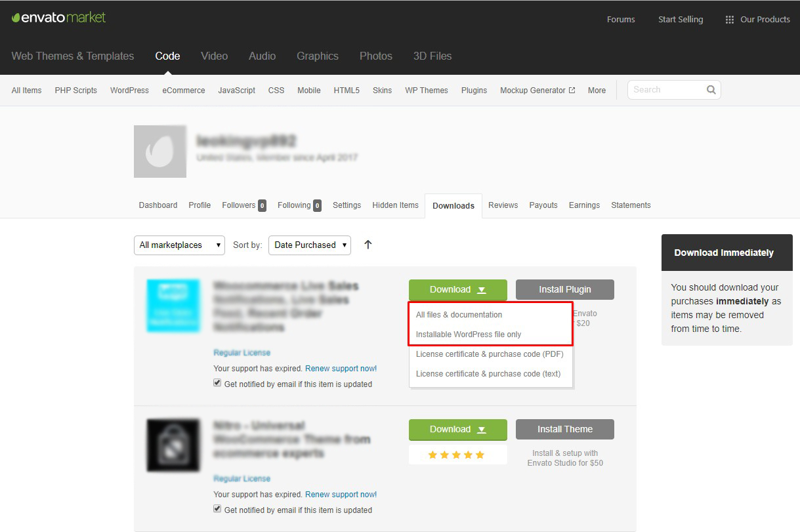Open the Reviews tab
Image resolution: width=800 pixels, height=532 pixels.
coord(503,205)
